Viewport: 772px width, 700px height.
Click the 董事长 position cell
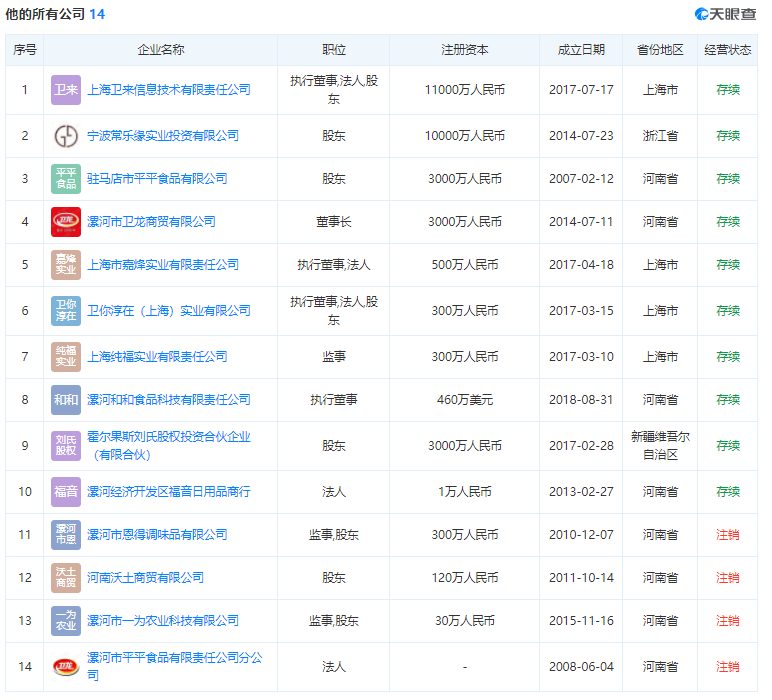tap(334, 222)
